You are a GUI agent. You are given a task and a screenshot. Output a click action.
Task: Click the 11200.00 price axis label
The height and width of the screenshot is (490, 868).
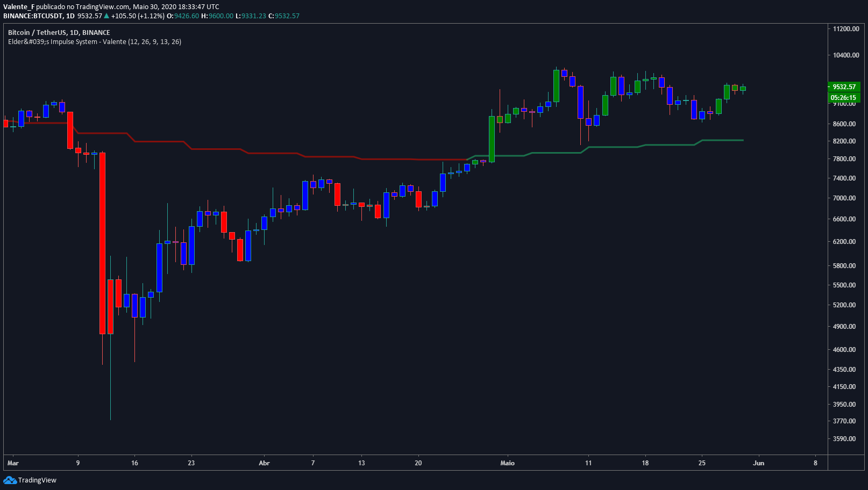pyautogui.click(x=846, y=29)
